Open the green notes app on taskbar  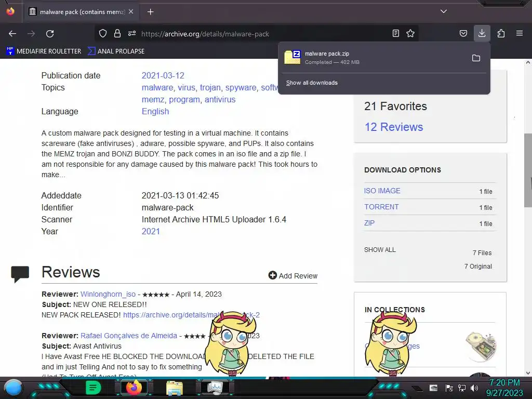(x=93, y=388)
